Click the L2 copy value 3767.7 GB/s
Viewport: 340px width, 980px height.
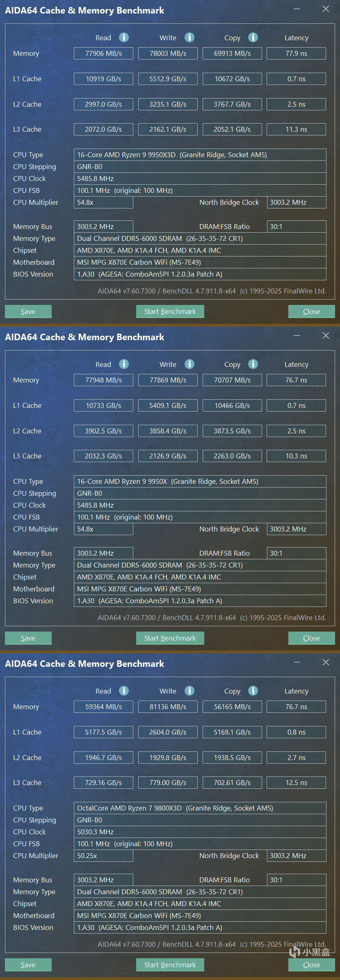pyautogui.click(x=232, y=104)
